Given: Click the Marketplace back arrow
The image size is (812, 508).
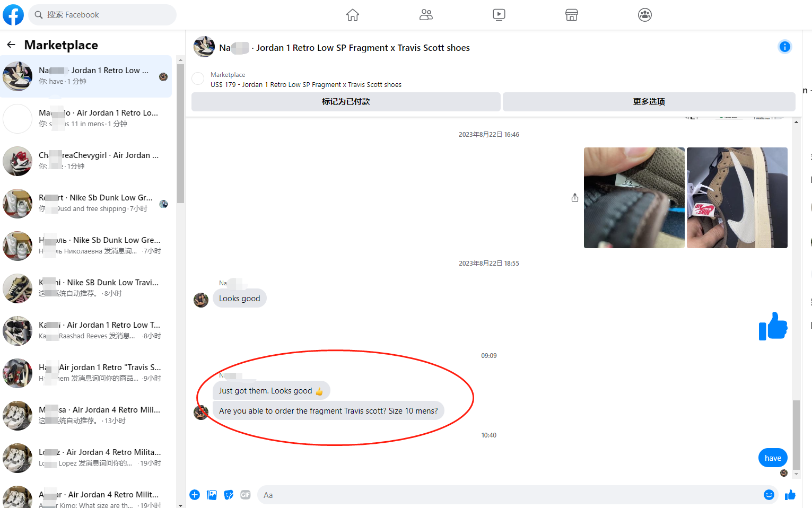Looking at the screenshot, I should 11,45.
